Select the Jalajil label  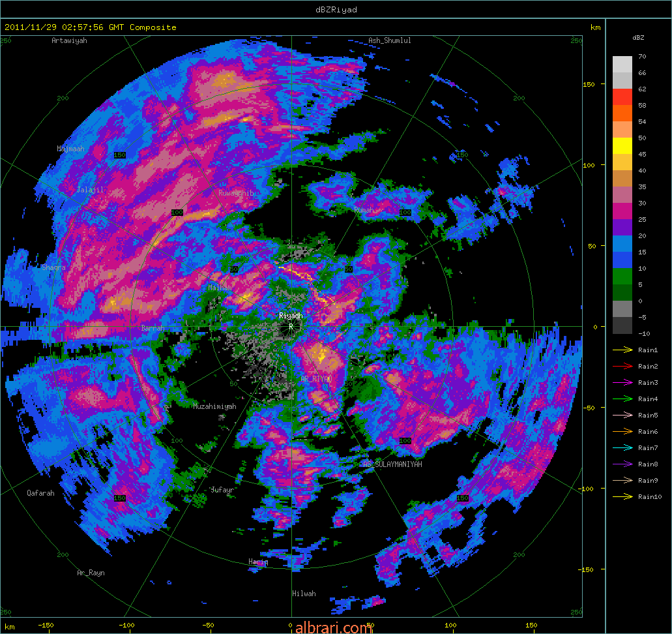point(90,190)
